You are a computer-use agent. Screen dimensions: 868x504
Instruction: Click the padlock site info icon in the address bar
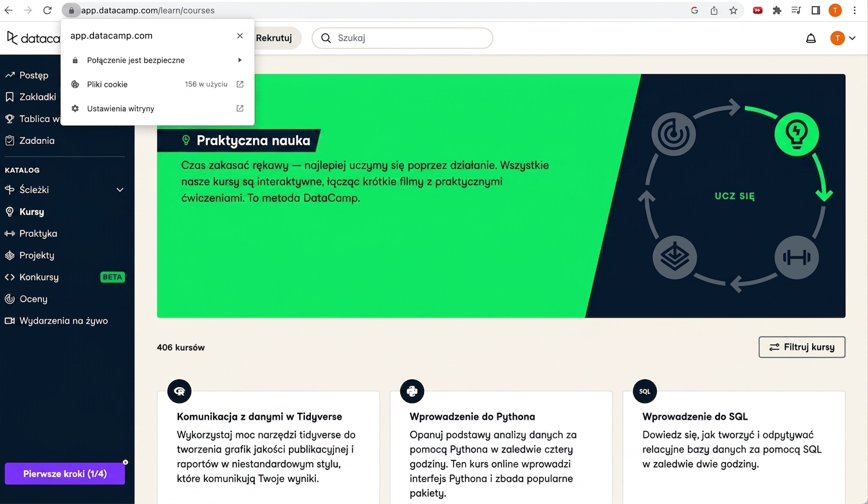pyautogui.click(x=71, y=10)
